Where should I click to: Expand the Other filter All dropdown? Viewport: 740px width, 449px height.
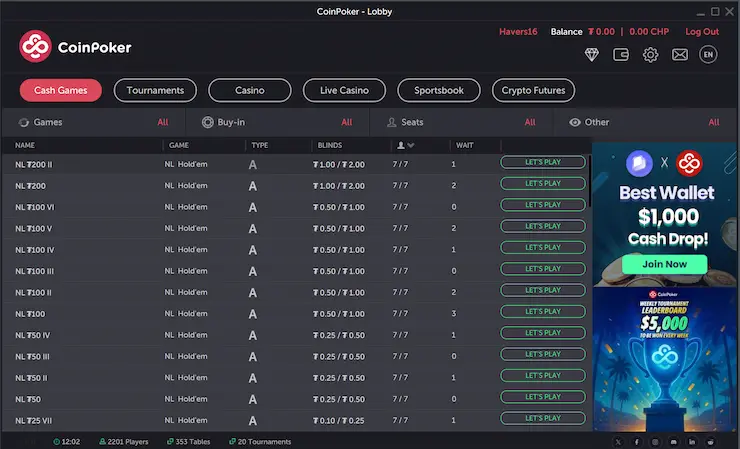tap(714, 122)
